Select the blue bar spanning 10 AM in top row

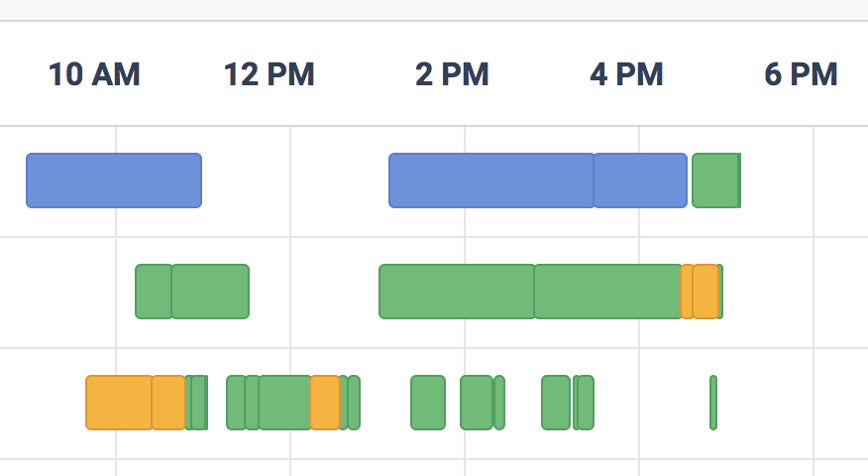coord(114,180)
